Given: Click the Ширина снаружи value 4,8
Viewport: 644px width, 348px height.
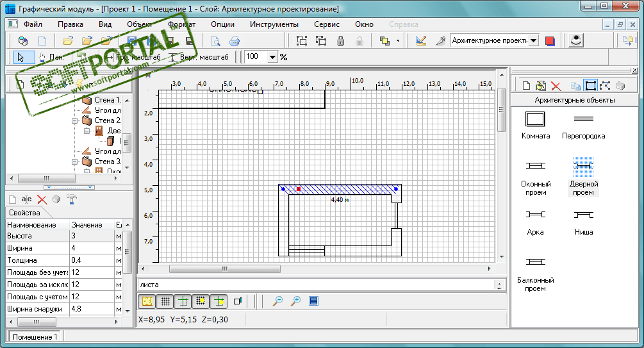Looking at the screenshot, I should [92, 309].
